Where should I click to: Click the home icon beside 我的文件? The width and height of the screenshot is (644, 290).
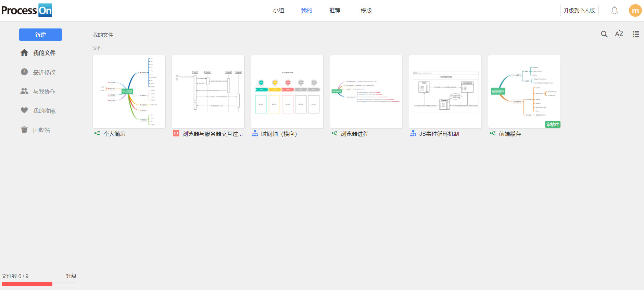24,53
